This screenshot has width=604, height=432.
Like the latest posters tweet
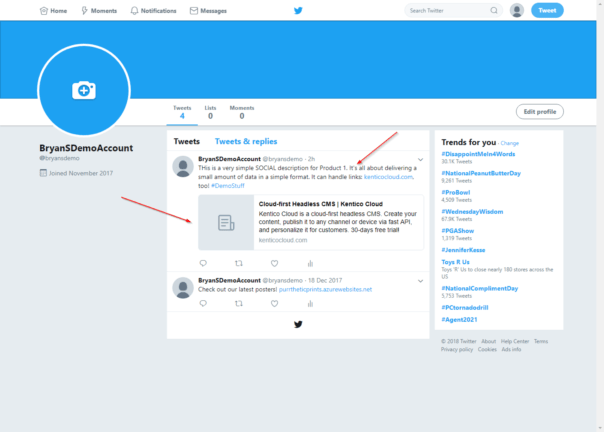coord(274,303)
